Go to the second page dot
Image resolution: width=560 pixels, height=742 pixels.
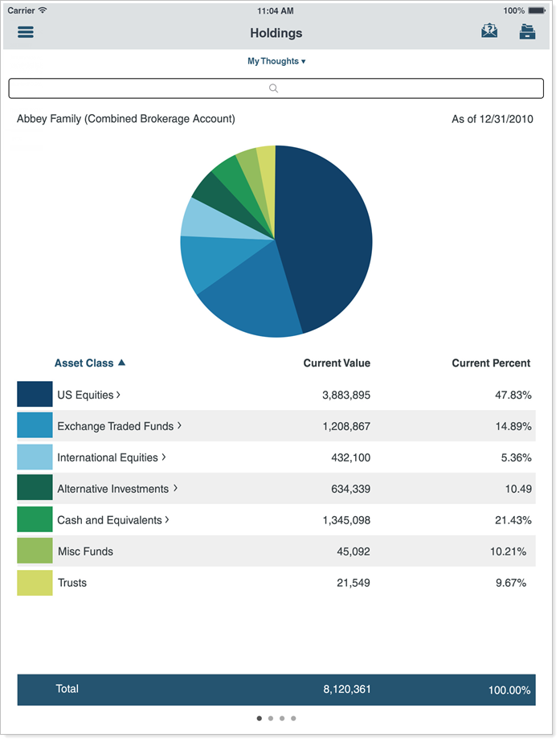[270, 718]
